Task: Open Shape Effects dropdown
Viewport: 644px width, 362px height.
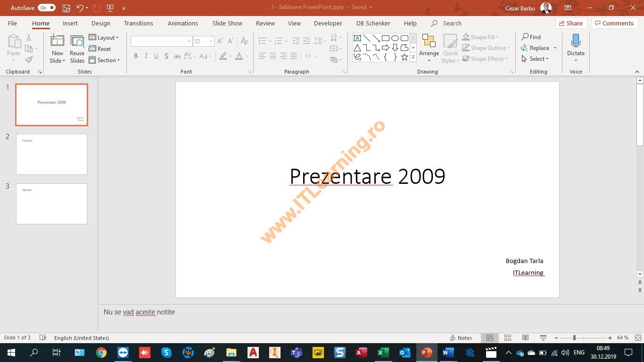Action: coord(485,59)
